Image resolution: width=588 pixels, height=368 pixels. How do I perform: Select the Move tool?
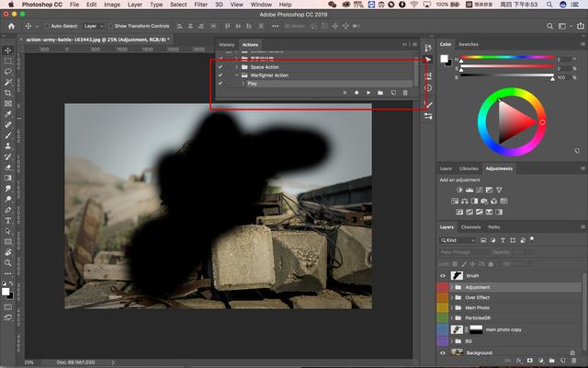click(8, 51)
